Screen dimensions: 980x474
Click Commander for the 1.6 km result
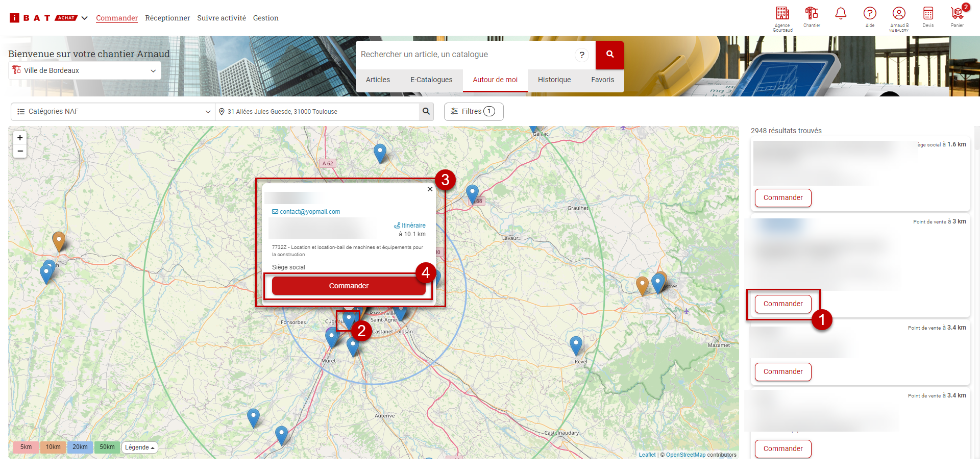783,198
